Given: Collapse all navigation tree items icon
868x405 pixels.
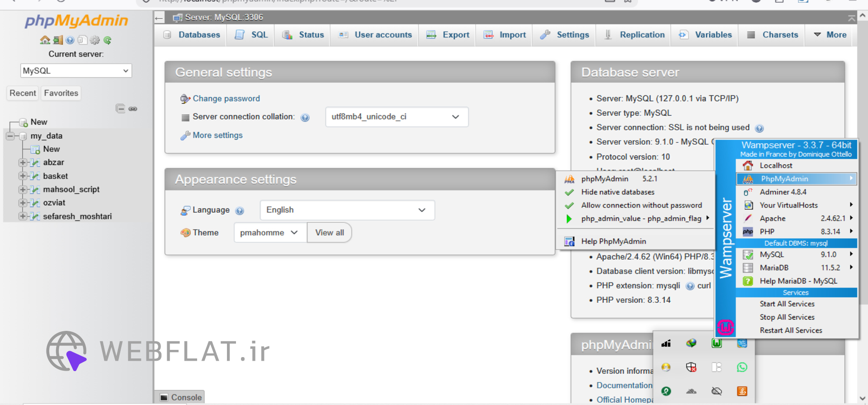Looking at the screenshot, I should [x=120, y=108].
